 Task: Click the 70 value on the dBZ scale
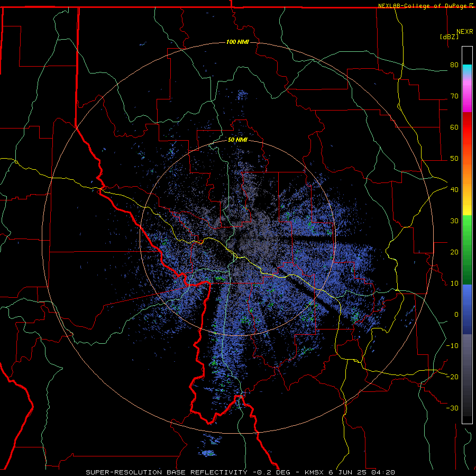click(454, 96)
